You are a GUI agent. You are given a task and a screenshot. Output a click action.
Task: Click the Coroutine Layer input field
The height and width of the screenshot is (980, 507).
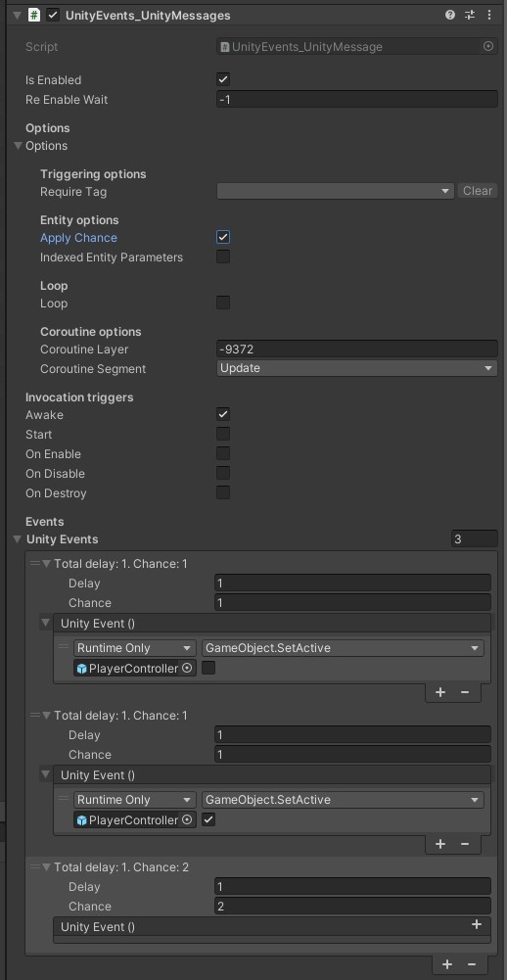point(357,349)
